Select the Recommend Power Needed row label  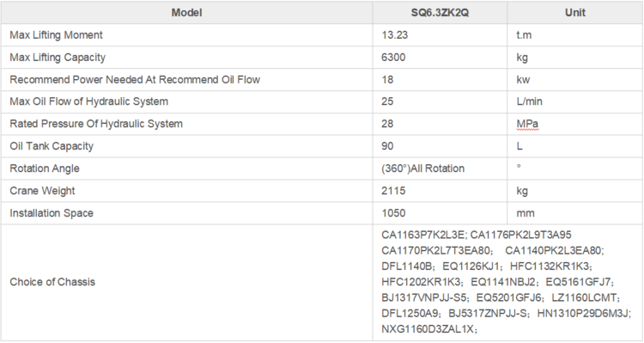click(135, 80)
